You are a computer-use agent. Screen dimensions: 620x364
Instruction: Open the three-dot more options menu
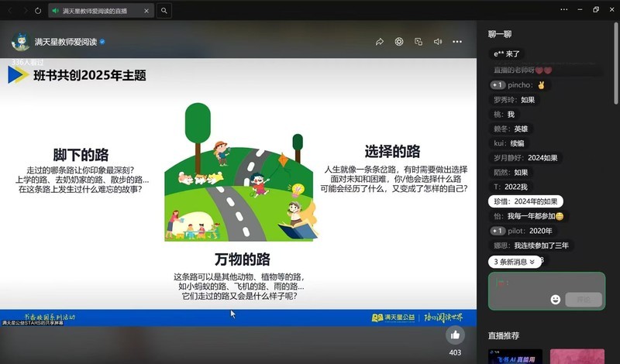coord(457,42)
